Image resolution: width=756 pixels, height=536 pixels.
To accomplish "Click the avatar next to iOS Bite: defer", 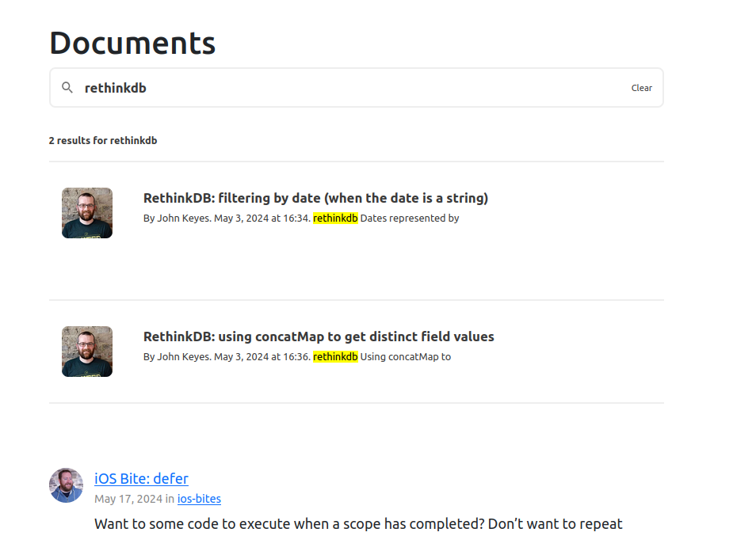I will (x=66, y=485).
